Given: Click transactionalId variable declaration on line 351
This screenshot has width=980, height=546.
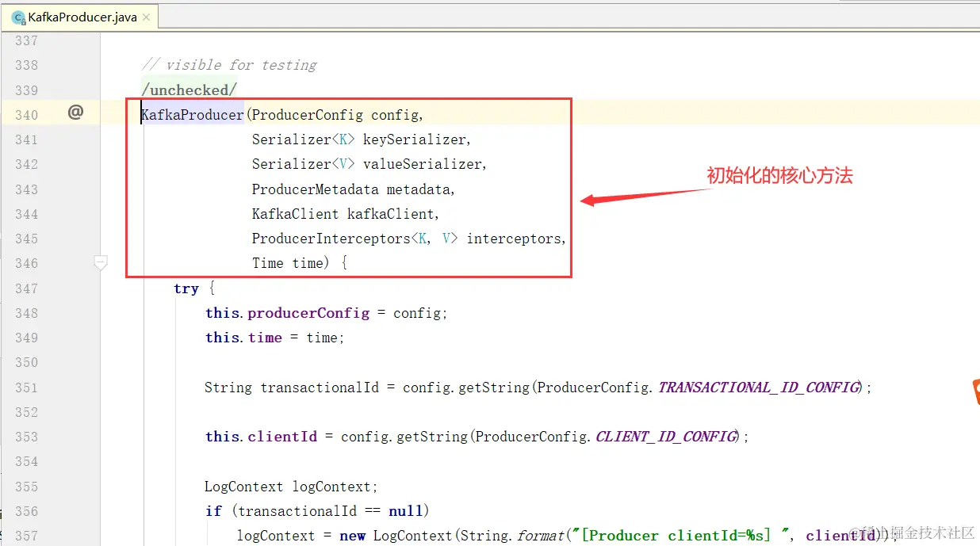Looking at the screenshot, I should [x=320, y=388].
